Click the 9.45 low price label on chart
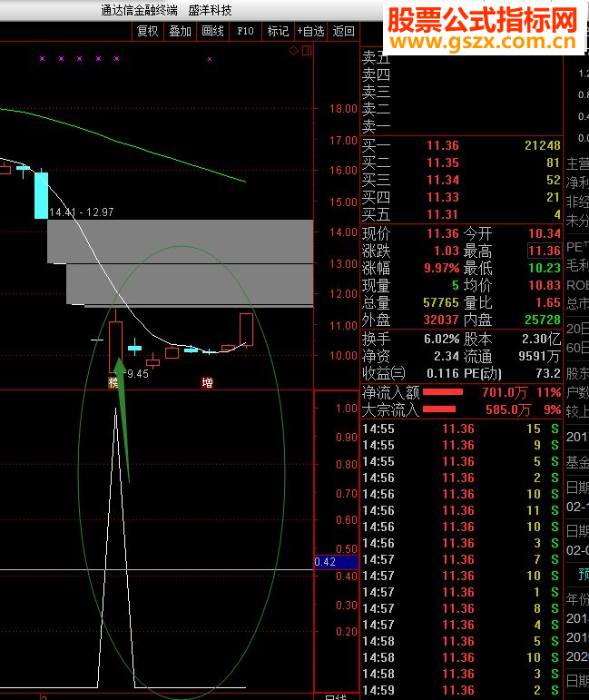 tap(138, 374)
